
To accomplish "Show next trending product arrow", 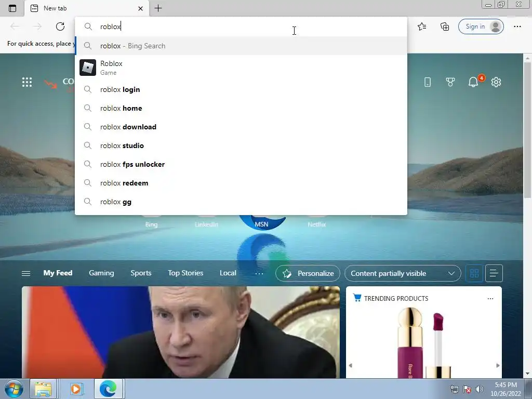I will 498,365.
